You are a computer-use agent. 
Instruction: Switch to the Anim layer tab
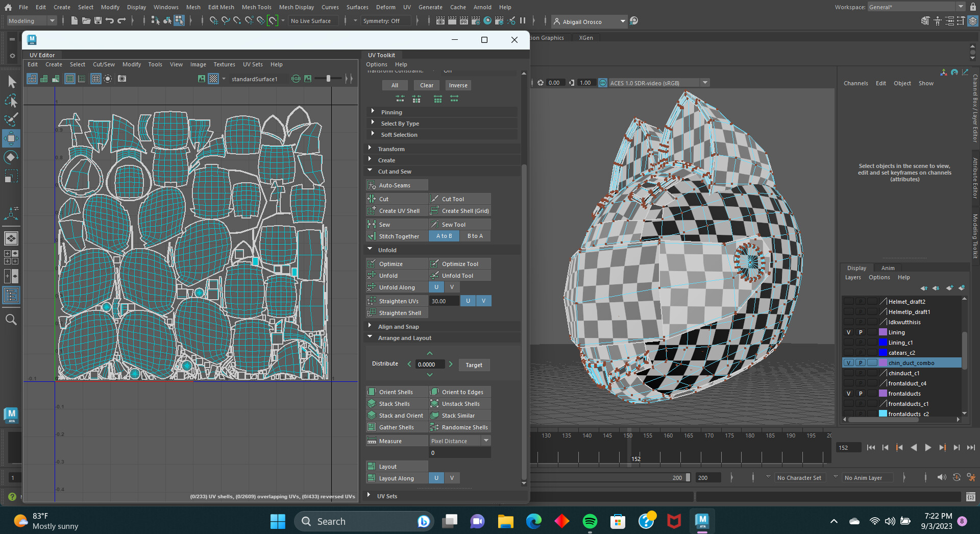[x=888, y=268]
